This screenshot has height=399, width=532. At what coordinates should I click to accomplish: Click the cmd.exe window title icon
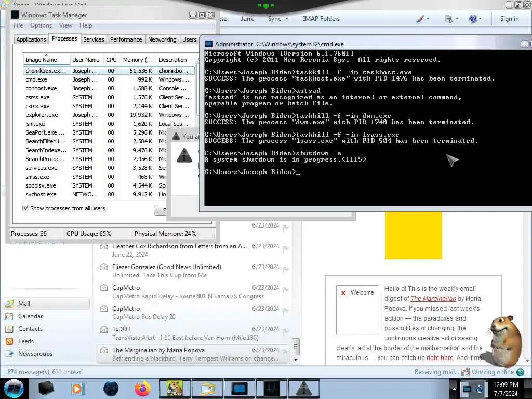pos(209,44)
